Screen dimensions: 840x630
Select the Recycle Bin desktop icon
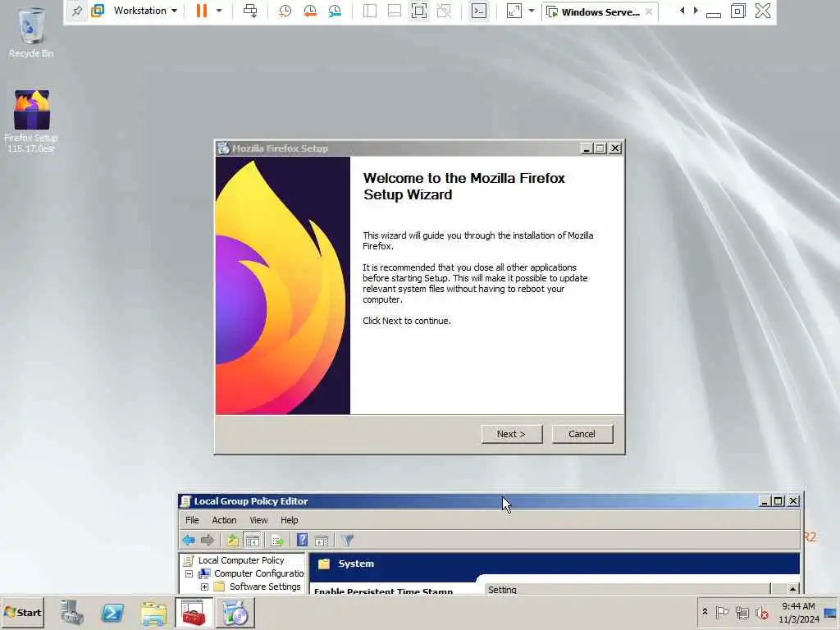[x=31, y=32]
